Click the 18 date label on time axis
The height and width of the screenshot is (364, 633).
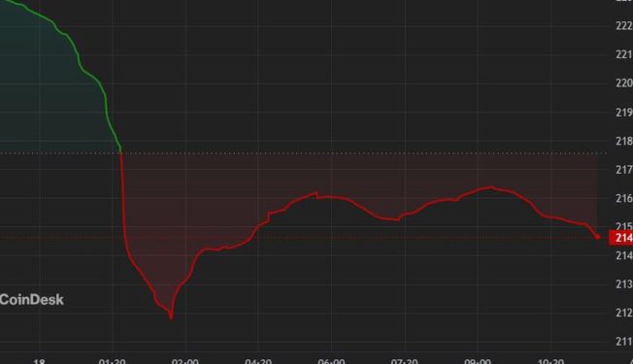click(x=39, y=361)
